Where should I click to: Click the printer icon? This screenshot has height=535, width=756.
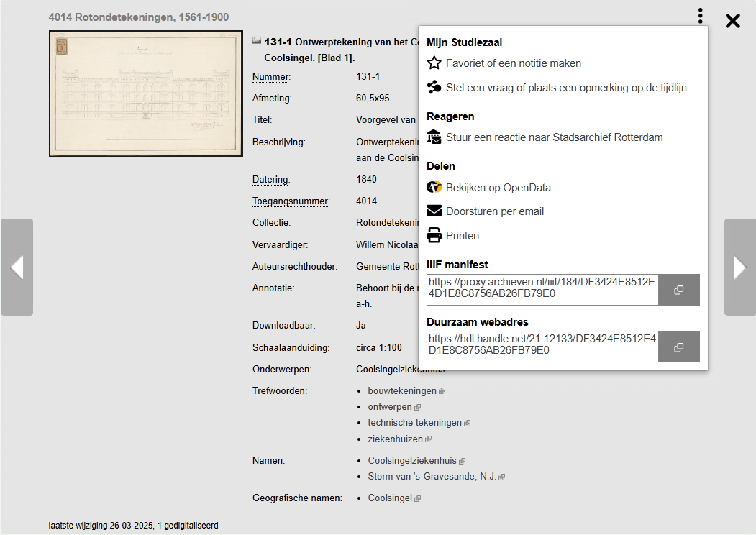click(434, 236)
